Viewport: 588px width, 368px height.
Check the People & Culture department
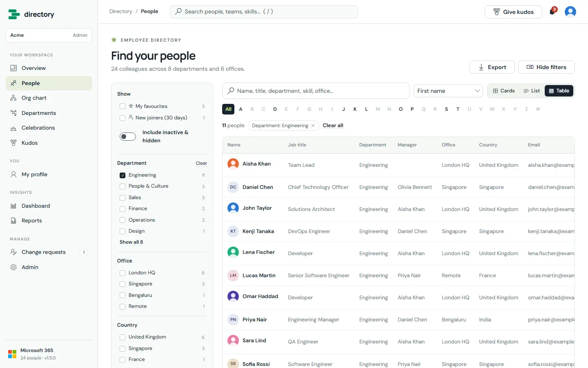tap(122, 186)
